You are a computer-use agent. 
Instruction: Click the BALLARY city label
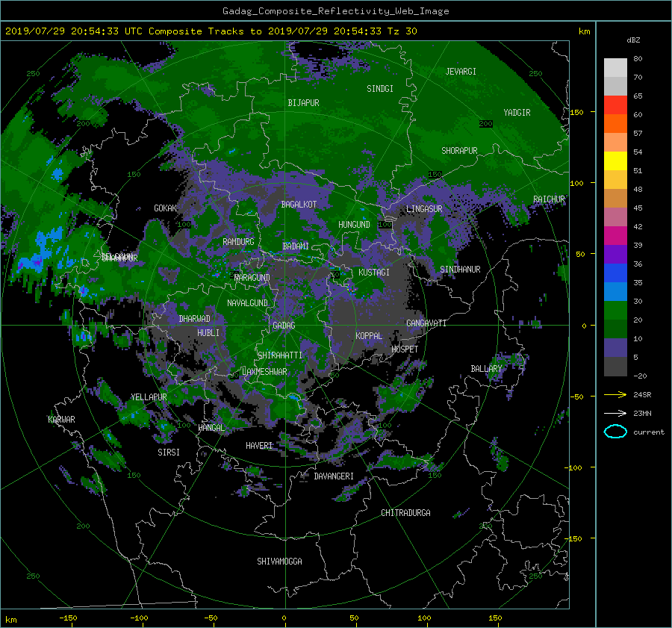[486, 369]
